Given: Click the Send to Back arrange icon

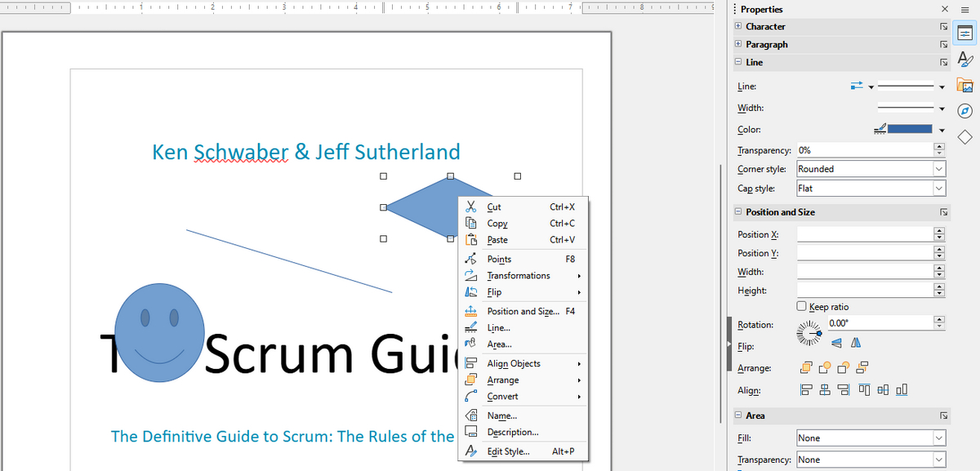Looking at the screenshot, I should (x=863, y=368).
